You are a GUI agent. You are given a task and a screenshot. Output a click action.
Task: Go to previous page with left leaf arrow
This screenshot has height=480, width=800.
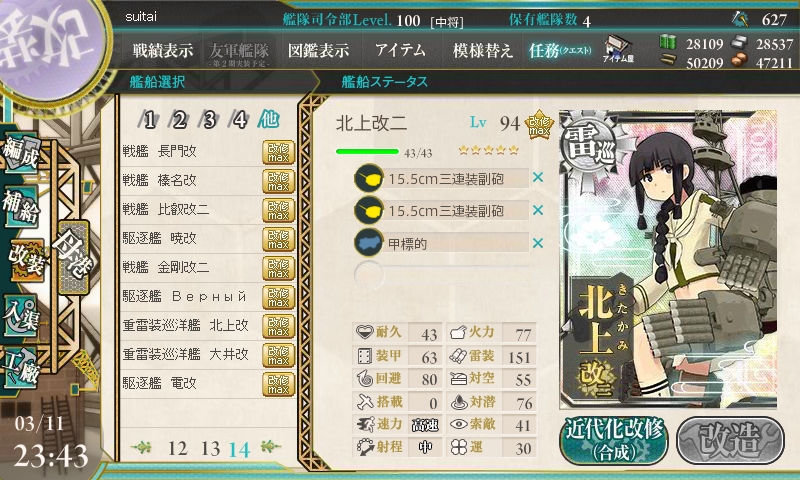coord(141,448)
